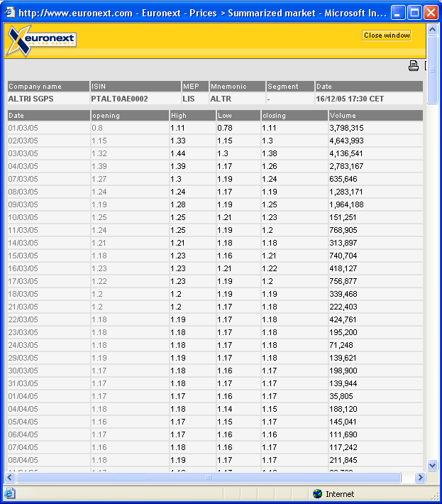This screenshot has height=504, width=442.
Task: Click the vertical scrollbar thumb
Action: [432, 70]
